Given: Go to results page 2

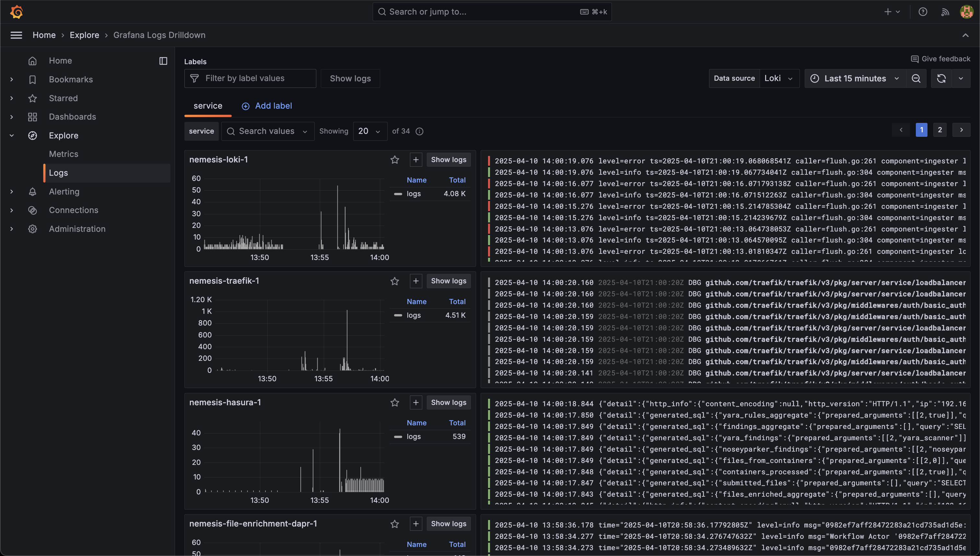Looking at the screenshot, I should (x=940, y=130).
